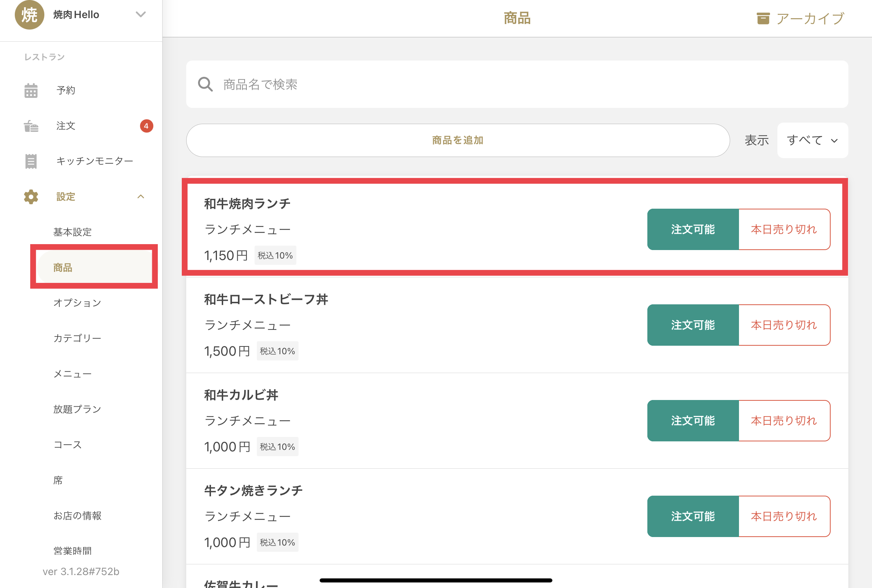Open コース settings page

point(68,445)
